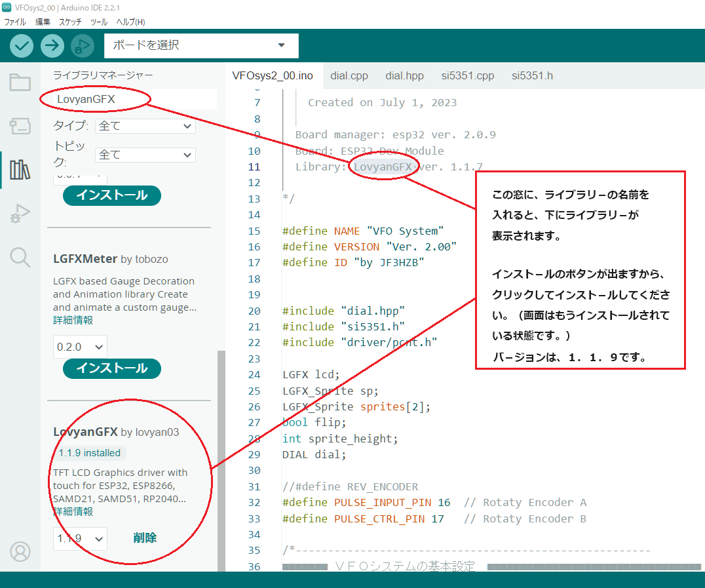
Task: Open the board selector dropdown
Action: click(201, 45)
